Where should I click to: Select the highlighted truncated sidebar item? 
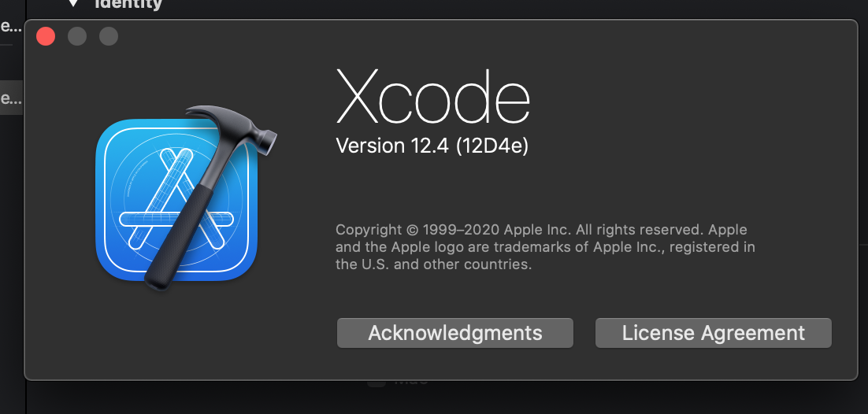coord(11,98)
